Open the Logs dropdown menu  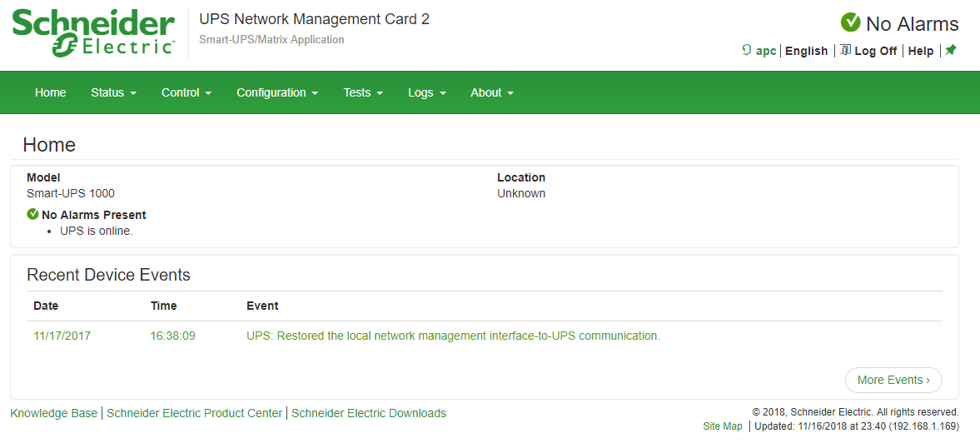[x=427, y=92]
